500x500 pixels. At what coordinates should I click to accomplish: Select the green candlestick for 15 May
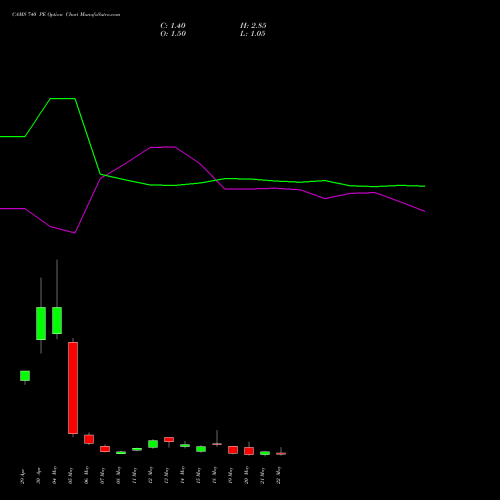coord(201,449)
